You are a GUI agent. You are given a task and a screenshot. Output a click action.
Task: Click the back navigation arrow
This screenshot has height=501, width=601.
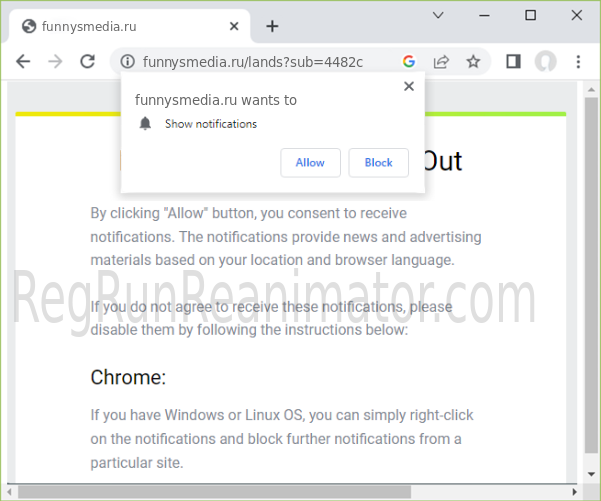pos(23,61)
